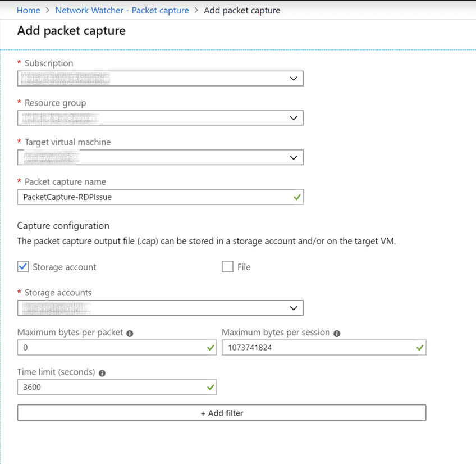Enable the File checkbox
This screenshot has height=464, width=476.
coord(227,266)
